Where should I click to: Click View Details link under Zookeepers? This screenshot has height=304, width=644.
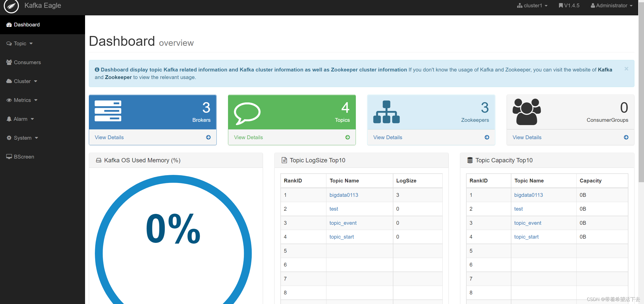(388, 137)
